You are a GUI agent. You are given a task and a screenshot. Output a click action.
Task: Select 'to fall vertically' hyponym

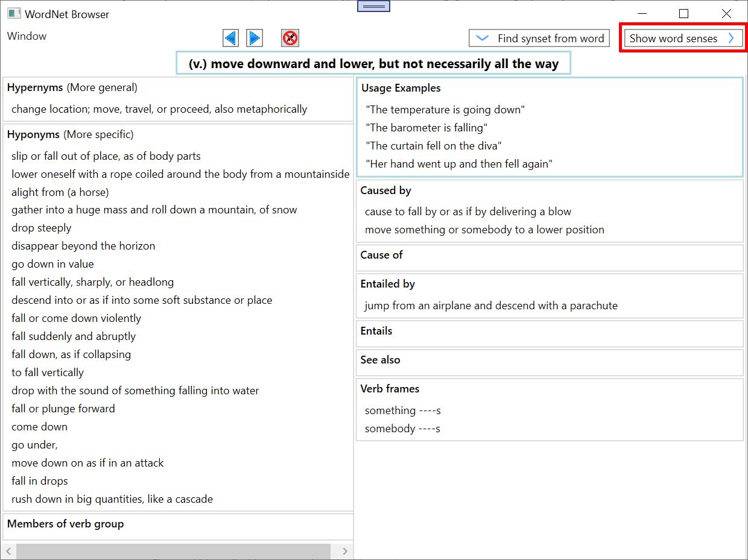(48, 373)
